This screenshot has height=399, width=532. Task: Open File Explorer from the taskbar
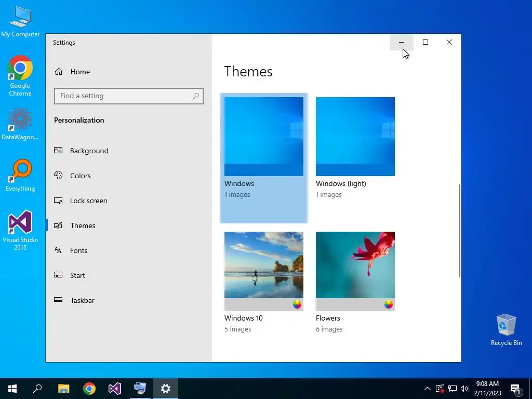tap(63, 389)
